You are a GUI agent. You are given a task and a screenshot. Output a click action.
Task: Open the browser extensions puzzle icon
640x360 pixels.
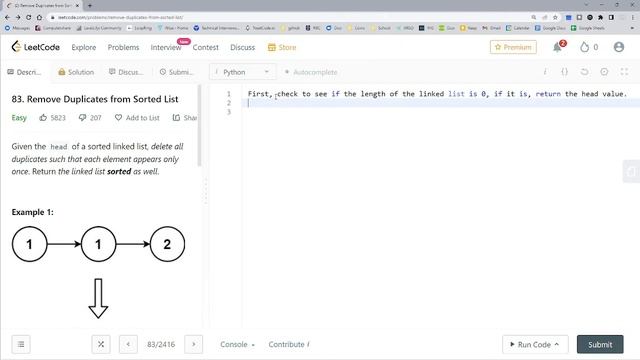click(x=600, y=17)
